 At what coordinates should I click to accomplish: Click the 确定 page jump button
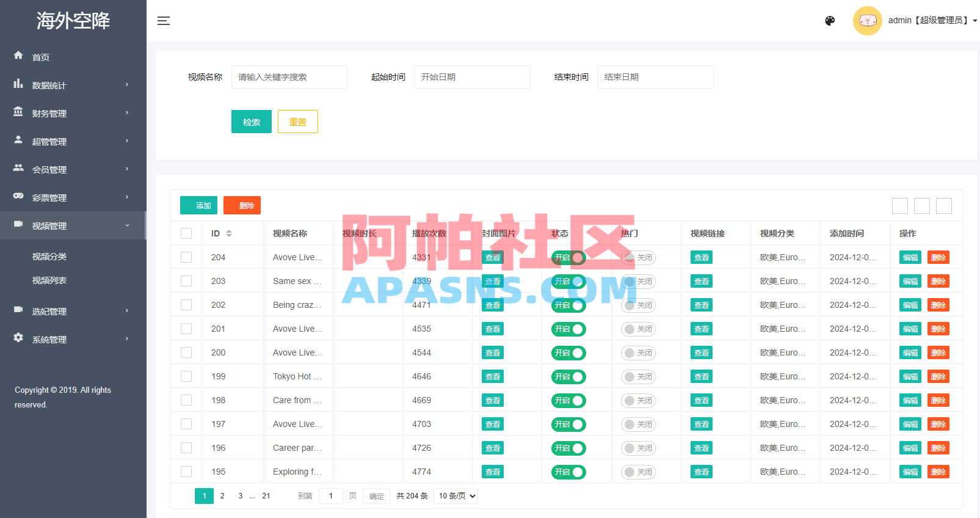[377, 496]
